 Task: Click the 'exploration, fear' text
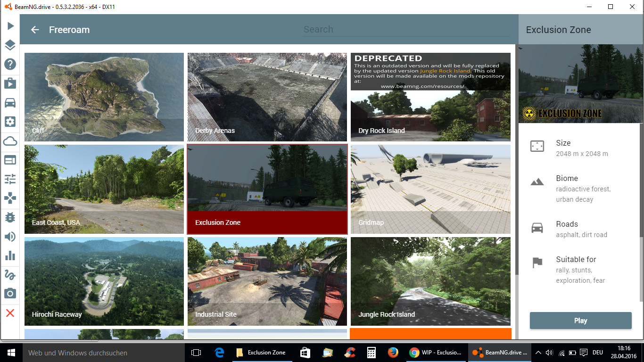tap(580, 280)
